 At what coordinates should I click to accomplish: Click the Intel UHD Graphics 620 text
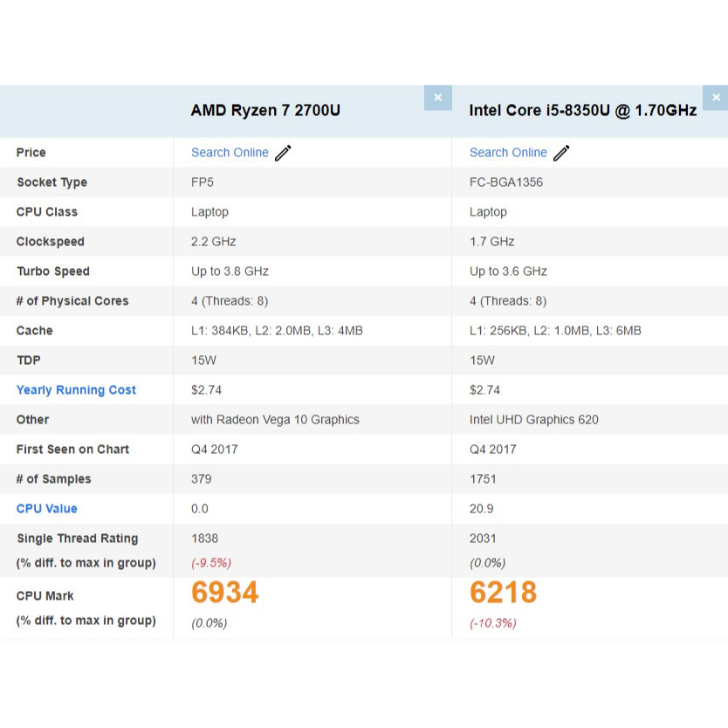[534, 420]
